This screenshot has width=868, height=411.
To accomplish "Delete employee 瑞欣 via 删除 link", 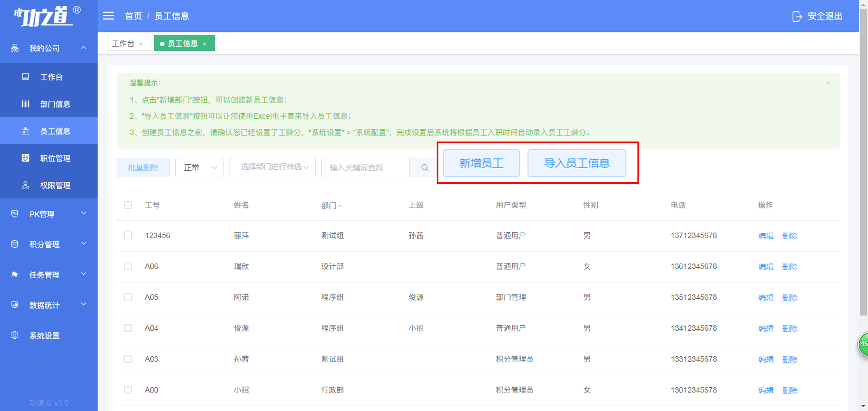I will [x=790, y=267].
